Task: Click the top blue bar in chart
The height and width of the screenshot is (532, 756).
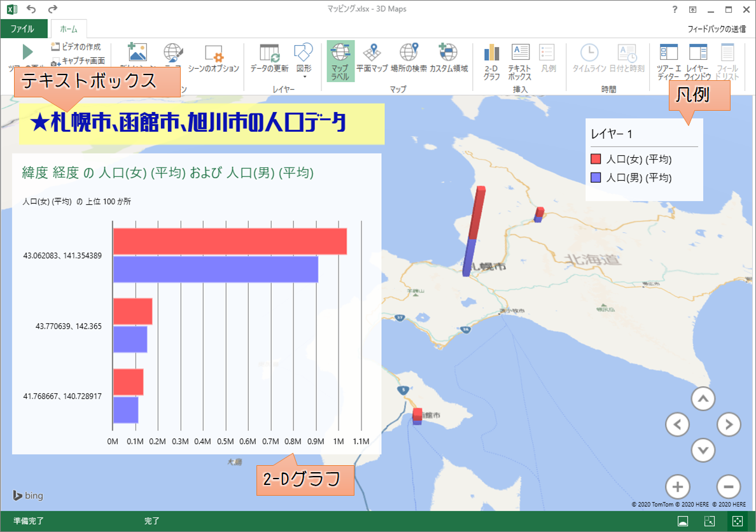Action: (216, 269)
